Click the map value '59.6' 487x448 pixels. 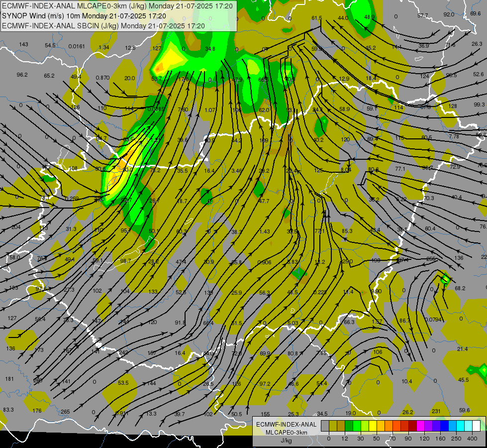pos(464,410)
